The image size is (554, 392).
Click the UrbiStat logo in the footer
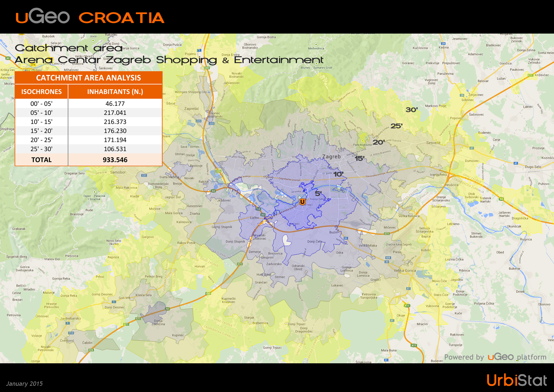[517, 380]
